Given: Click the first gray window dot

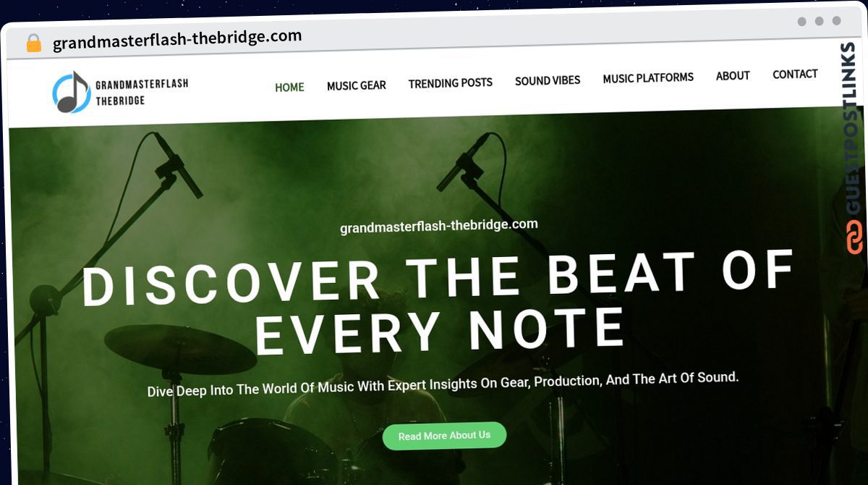Looking at the screenshot, I should [x=801, y=21].
